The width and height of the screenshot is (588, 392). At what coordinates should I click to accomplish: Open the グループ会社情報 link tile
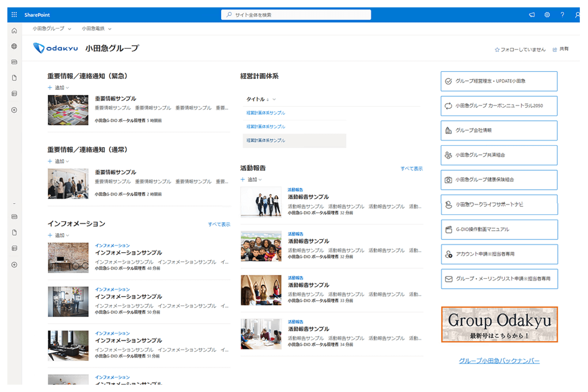click(x=499, y=130)
